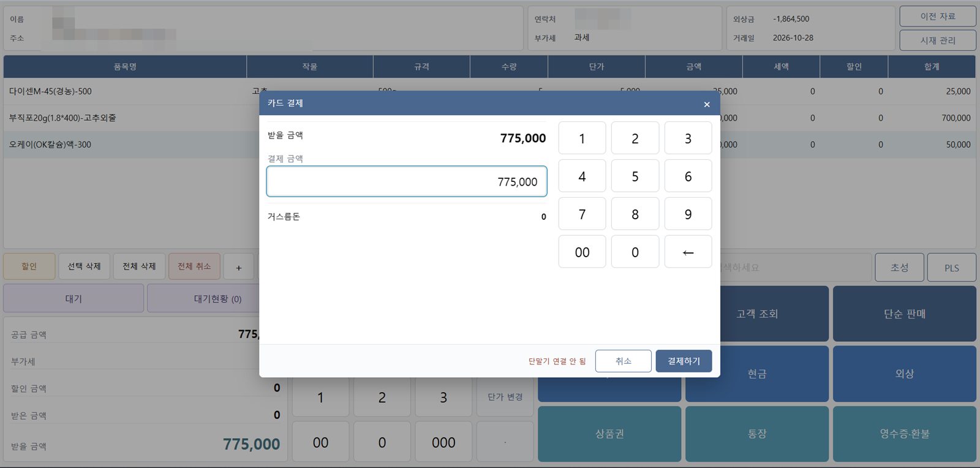Click the 대기 button

[73, 298]
